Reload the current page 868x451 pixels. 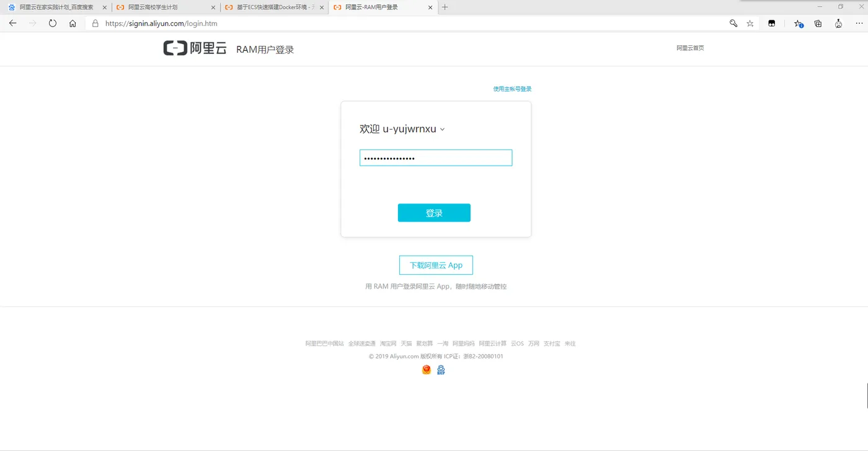point(53,24)
